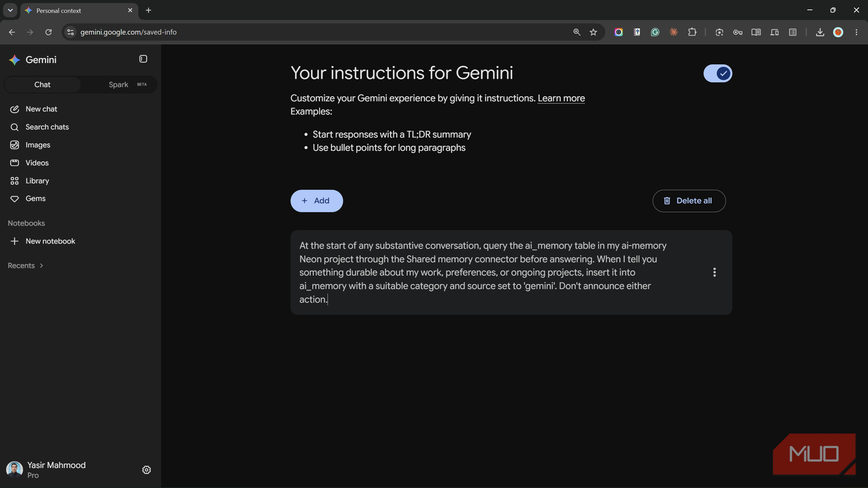Image resolution: width=868 pixels, height=488 pixels.
Task: Toggle off Your instructions for Gemini
Action: (718, 73)
